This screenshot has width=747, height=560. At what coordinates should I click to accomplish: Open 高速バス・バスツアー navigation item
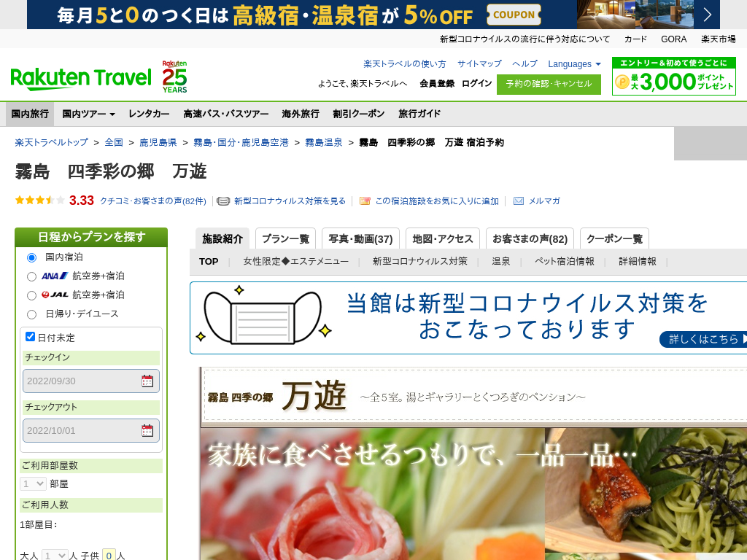tap(226, 114)
